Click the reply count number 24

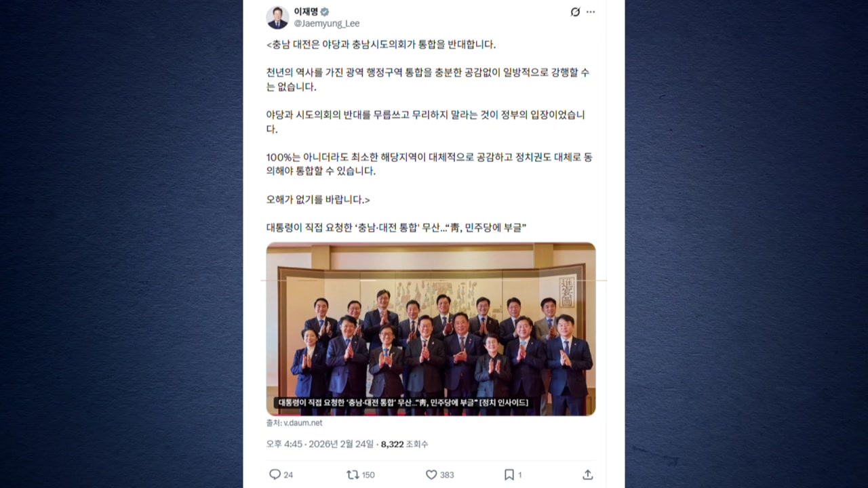pos(288,475)
